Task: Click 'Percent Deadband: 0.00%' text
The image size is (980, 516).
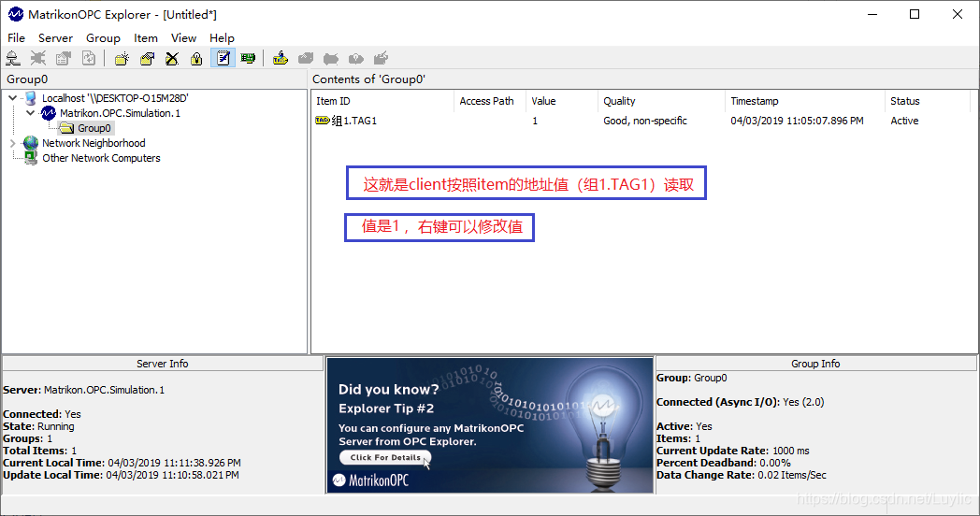Action: [723, 463]
